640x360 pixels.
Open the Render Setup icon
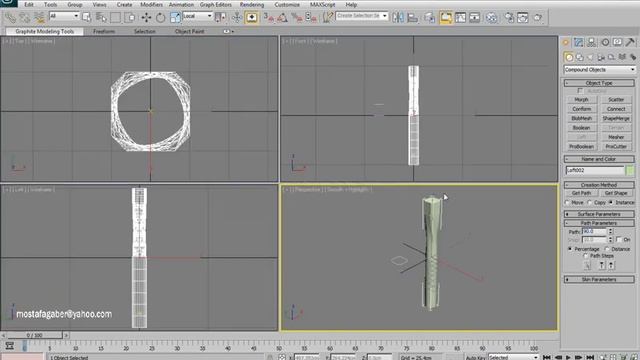pos(509,17)
